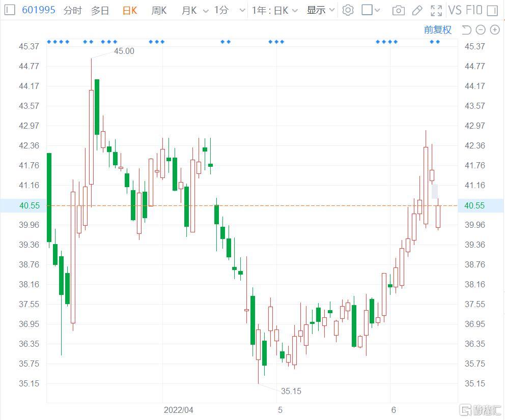Activate the pencil drawing tool
Screen dimensions: 505x420
(x=417, y=11)
